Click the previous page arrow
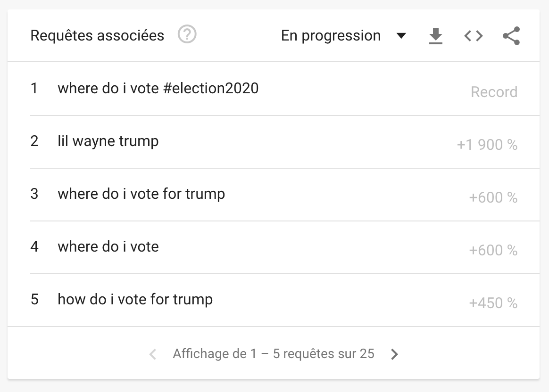This screenshot has height=392, width=549. (153, 354)
